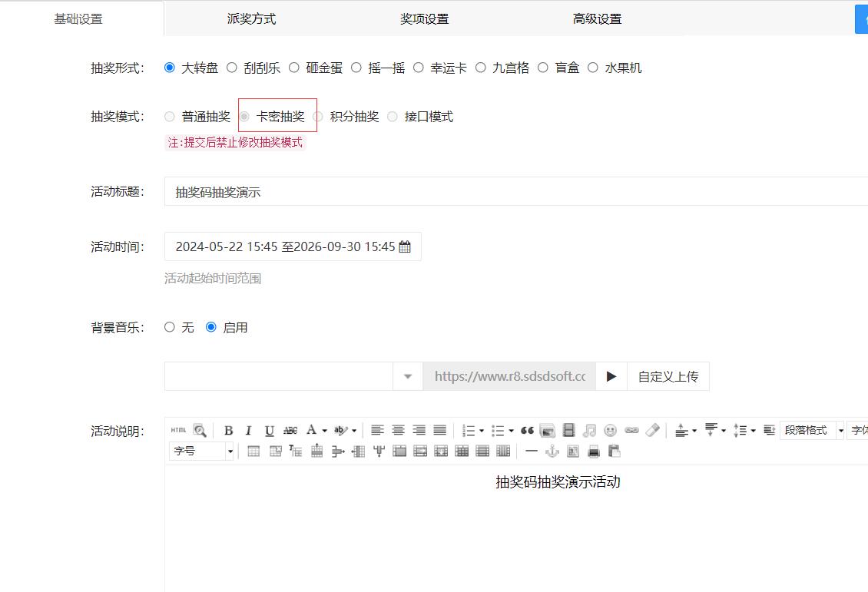Expand the ordered list style dropdown
Image resolution: width=868 pixels, height=592 pixels.
[482, 431]
